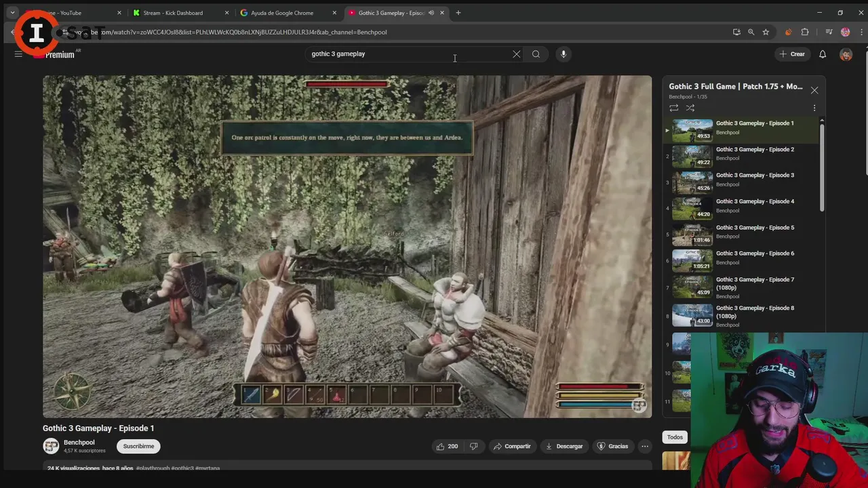
Task: Select the Todos filter chip
Action: 675,437
